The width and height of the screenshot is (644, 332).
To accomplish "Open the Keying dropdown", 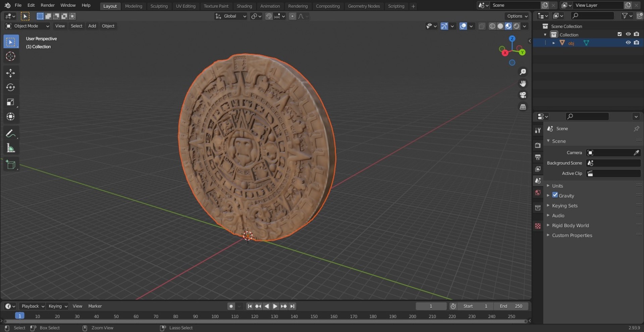I will [x=58, y=306].
